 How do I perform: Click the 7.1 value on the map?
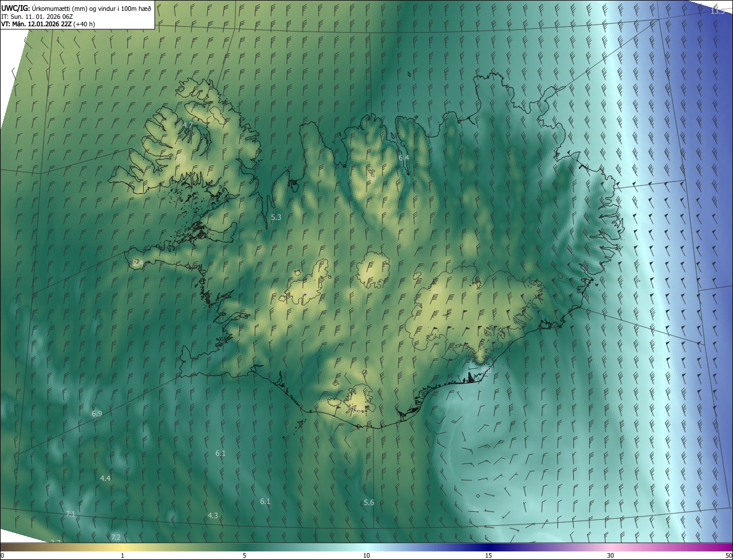[x=70, y=514]
